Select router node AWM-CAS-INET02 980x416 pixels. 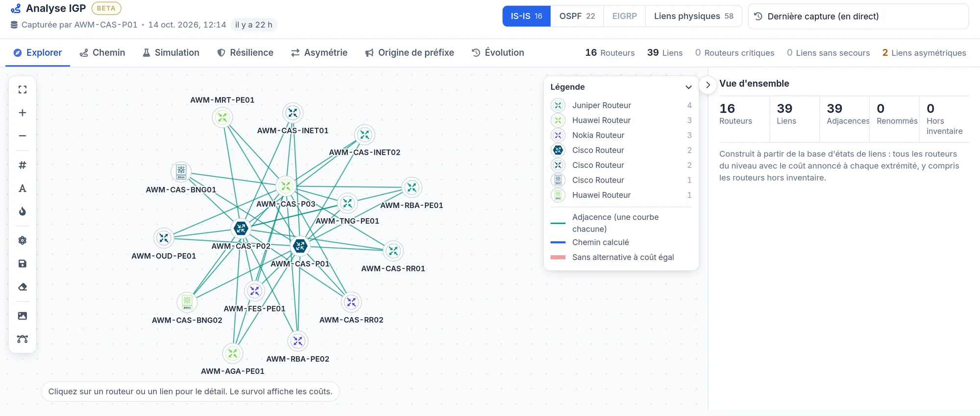[365, 135]
